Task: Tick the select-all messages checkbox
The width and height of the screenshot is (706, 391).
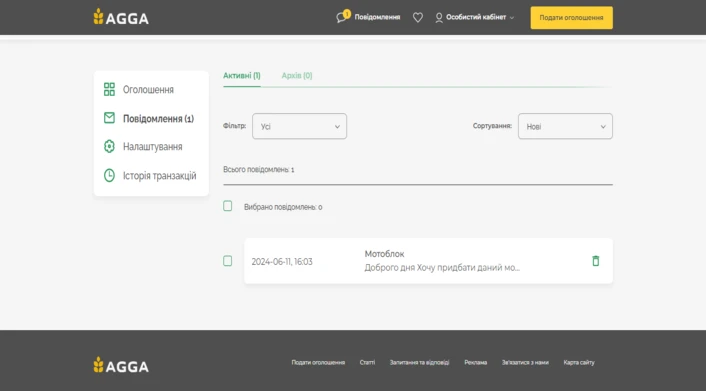Action: pyautogui.click(x=228, y=206)
